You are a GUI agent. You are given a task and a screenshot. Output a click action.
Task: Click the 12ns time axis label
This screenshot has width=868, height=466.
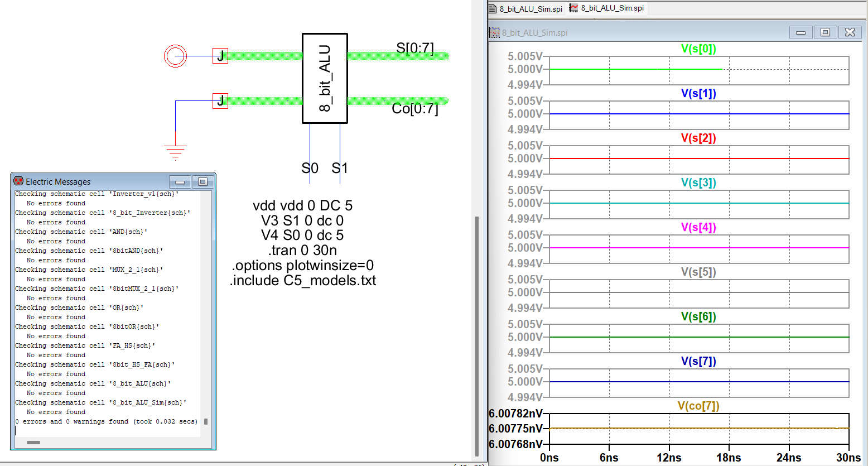click(x=669, y=458)
